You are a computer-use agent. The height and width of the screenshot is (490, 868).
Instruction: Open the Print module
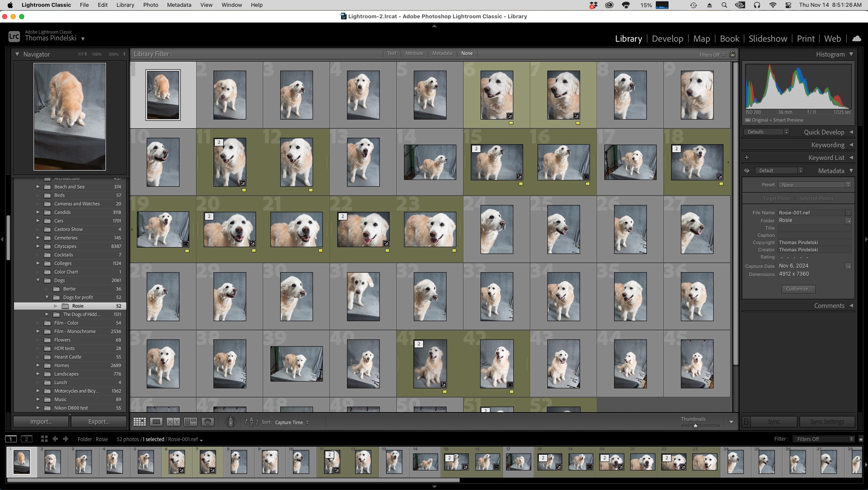point(805,39)
